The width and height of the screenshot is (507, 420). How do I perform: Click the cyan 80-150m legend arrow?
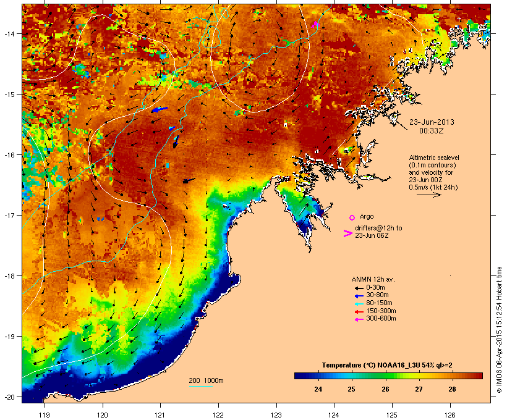[x=359, y=304]
